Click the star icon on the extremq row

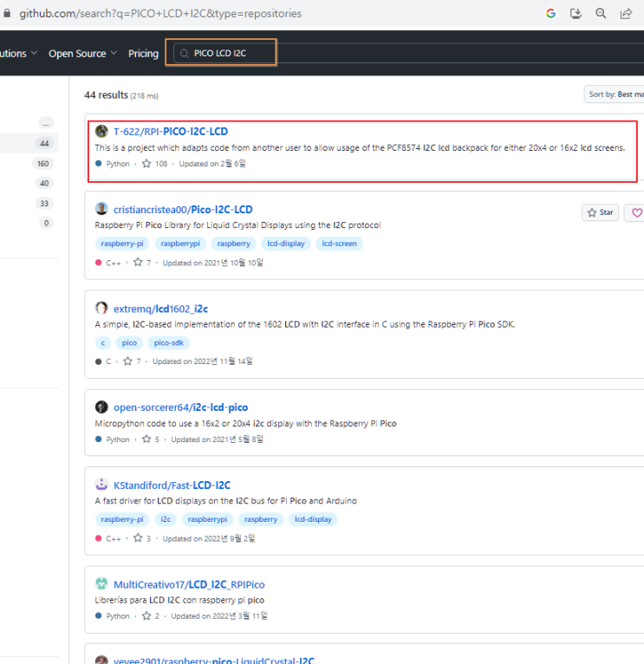coord(128,361)
